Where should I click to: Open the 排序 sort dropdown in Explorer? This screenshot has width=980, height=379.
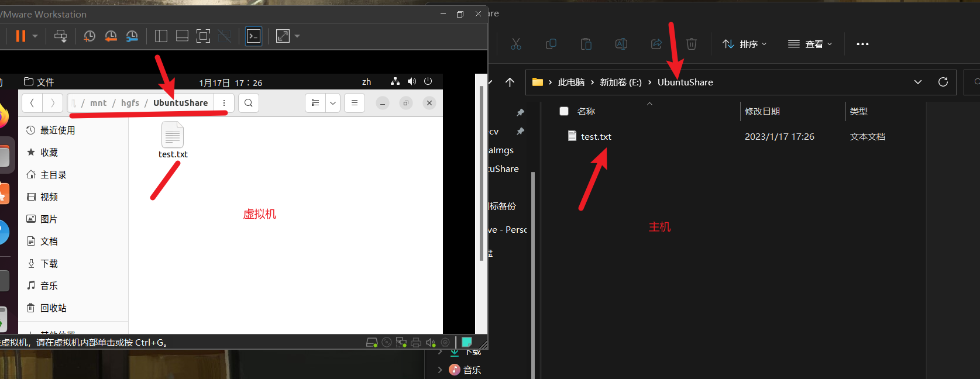tap(744, 44)
